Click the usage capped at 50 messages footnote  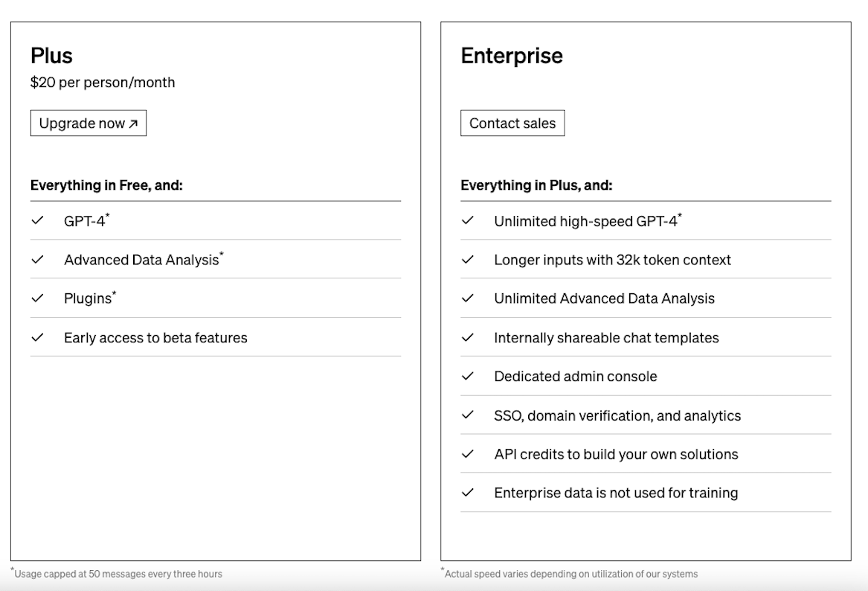coord(118,574)
